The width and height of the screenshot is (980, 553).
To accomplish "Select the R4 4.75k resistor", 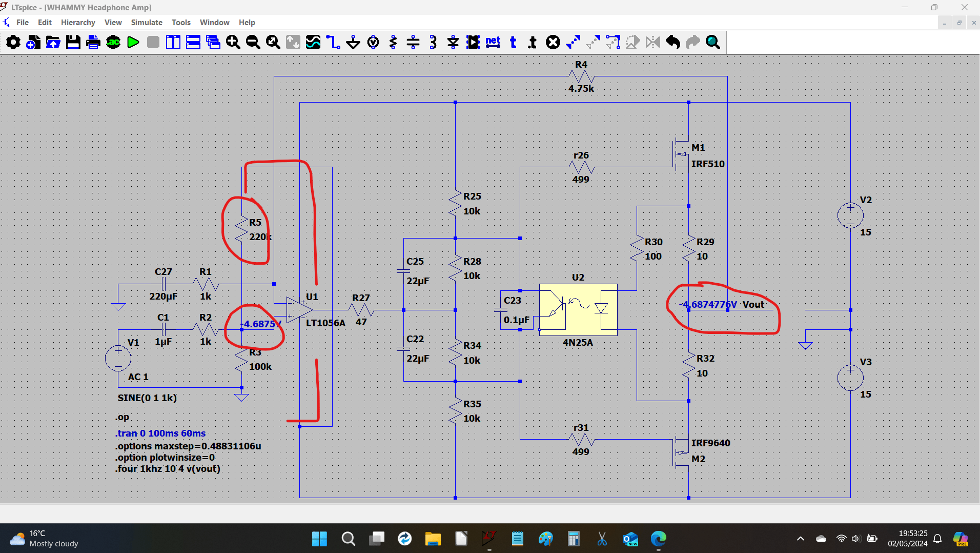I will coord(581,77).
